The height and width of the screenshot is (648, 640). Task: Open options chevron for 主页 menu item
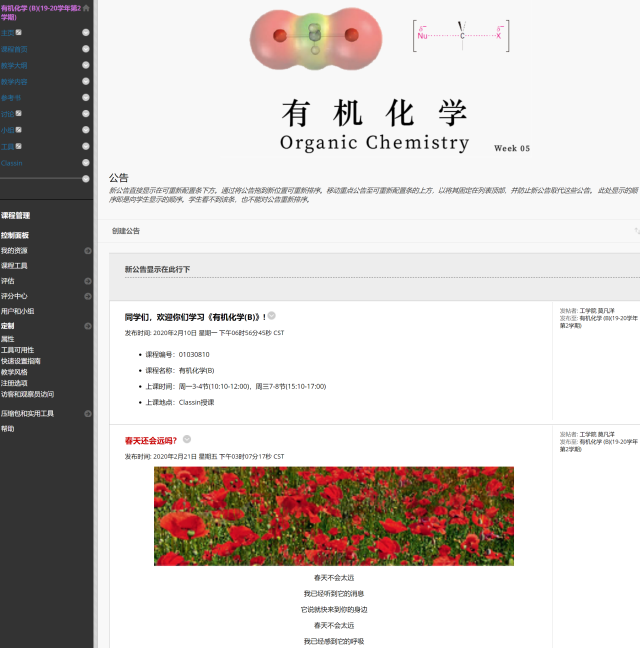click(x=86, y=33)
